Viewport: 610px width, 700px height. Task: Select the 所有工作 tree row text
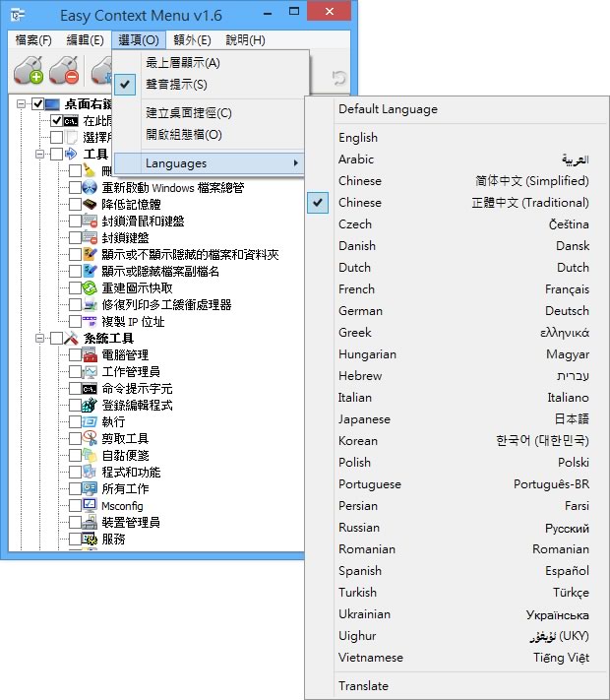125,489
